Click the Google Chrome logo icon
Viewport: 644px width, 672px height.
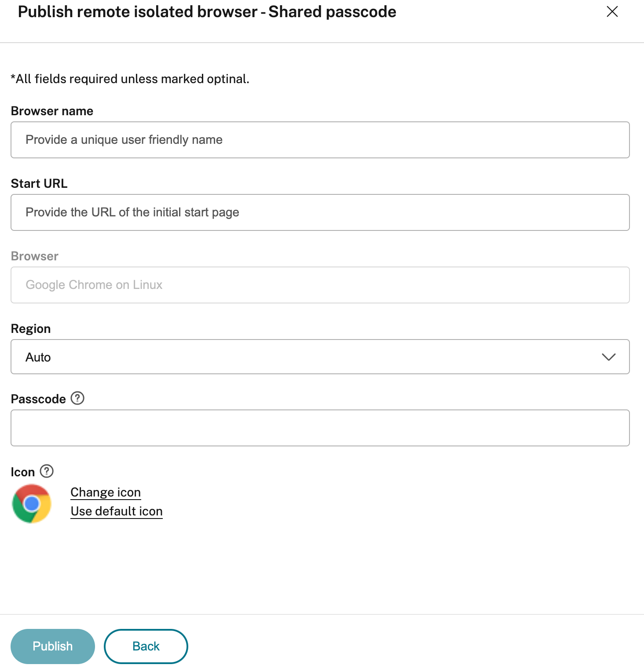click(32, 504)
